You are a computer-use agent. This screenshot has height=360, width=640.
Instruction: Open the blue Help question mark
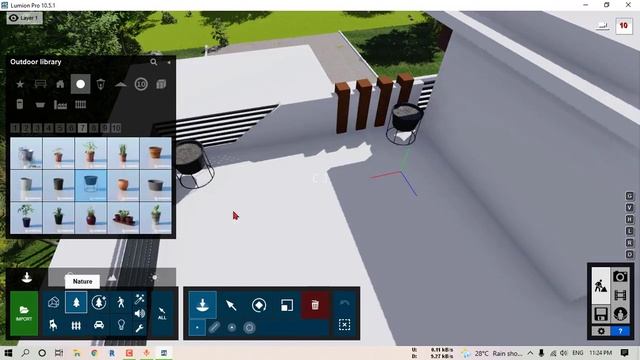pyautogui.click(x=620, y=331)
